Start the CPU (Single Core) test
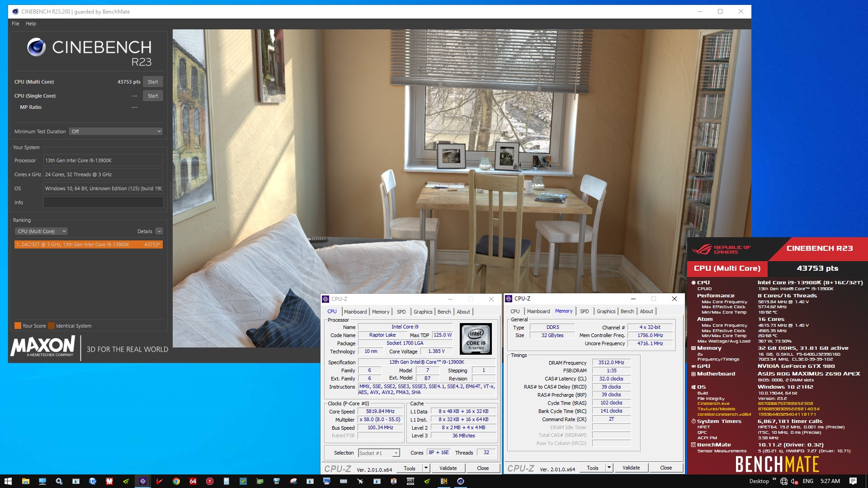868x488 pixels. click(x=153, y=96)
